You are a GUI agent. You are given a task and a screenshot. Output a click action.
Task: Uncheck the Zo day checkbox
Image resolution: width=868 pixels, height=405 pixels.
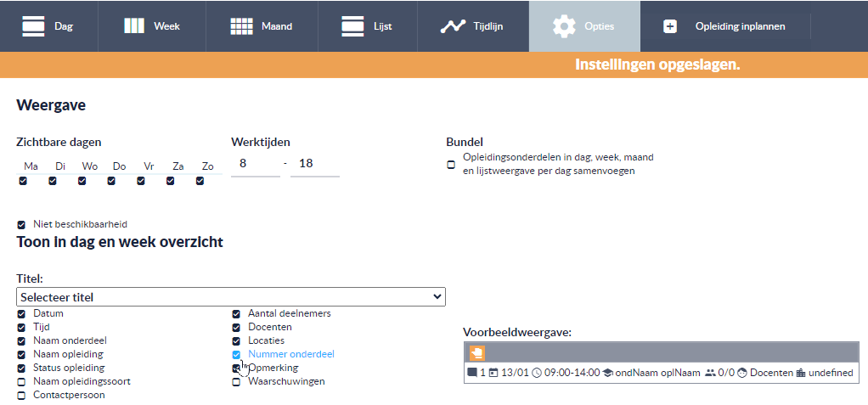pos(200,181)
